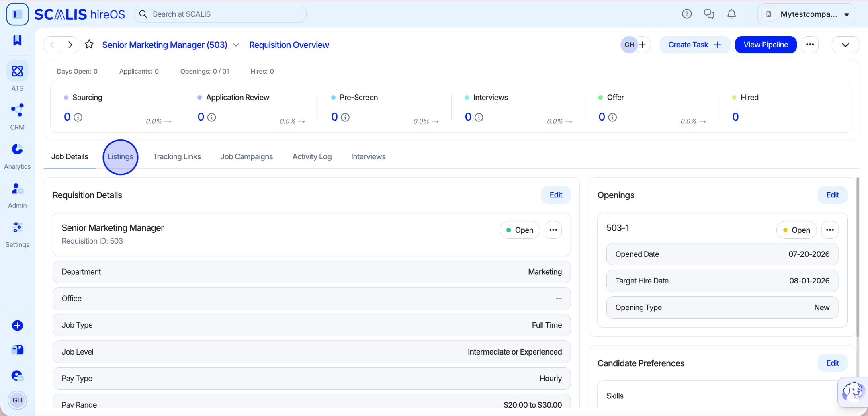Open the Requisition Overview link
This screenshot has height=416, width=868.
coord(289,45)
